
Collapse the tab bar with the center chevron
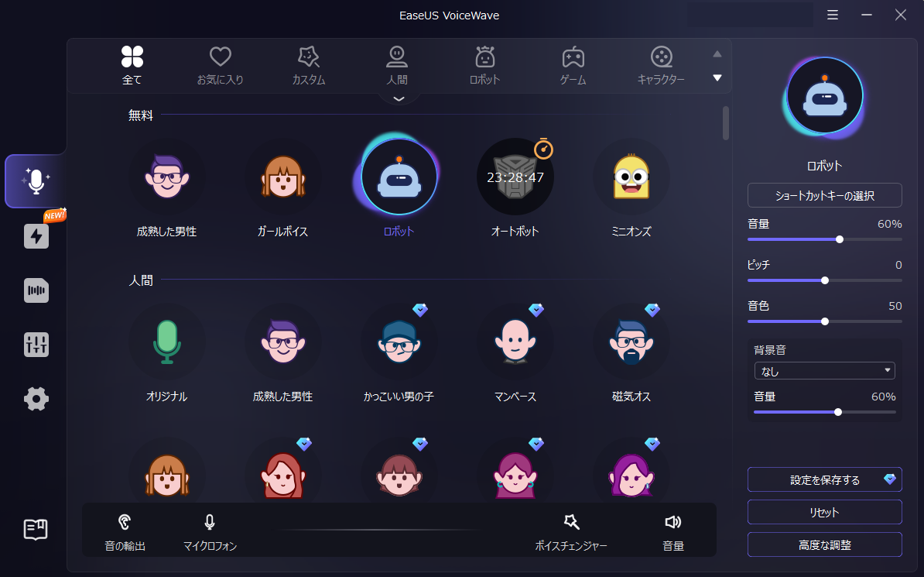(x=399, y=98)
